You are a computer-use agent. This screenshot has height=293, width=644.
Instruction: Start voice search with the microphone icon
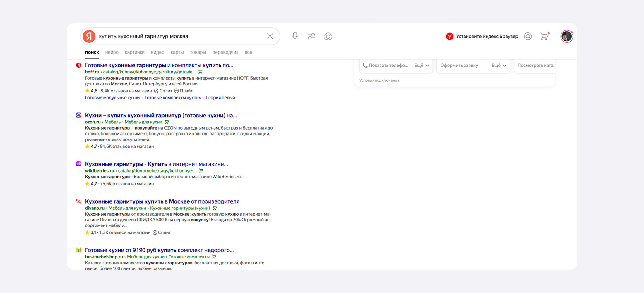295,36
